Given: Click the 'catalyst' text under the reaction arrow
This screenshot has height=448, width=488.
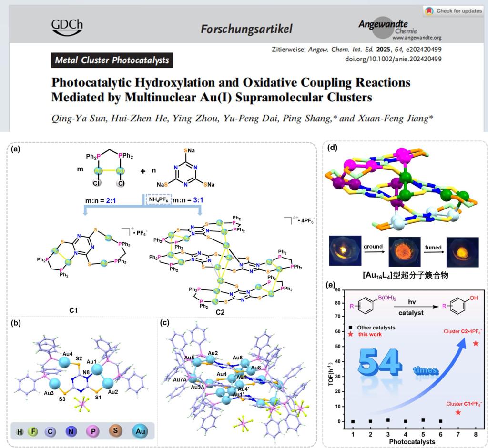Looking at the screenshot, I should [x=411, y=313].
